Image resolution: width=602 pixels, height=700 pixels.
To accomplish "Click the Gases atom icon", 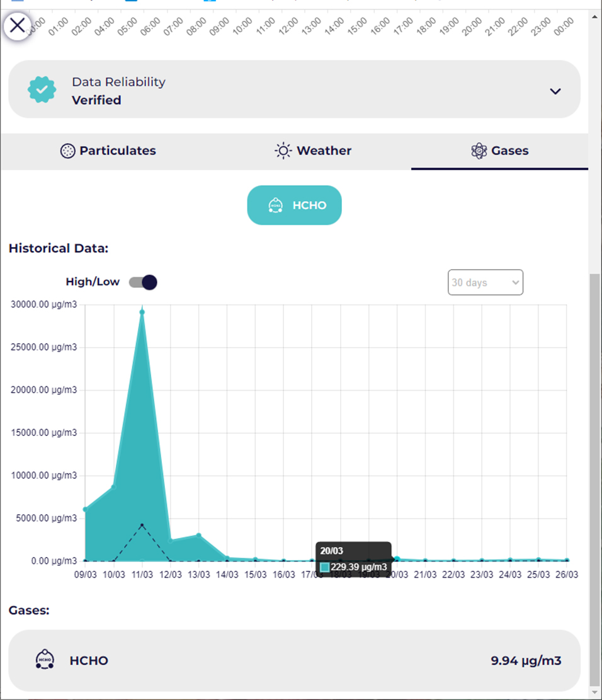I will 479,151.
